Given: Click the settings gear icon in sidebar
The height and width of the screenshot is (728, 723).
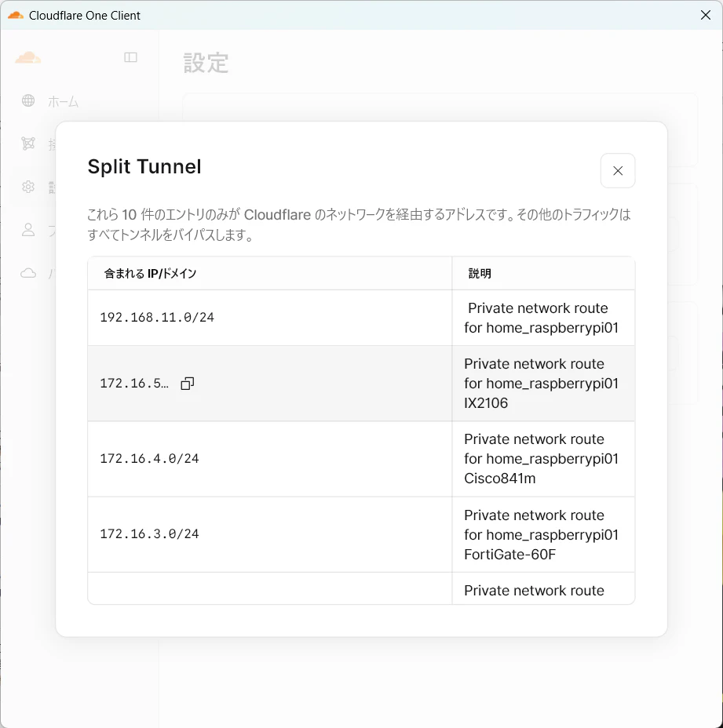Looking at the screenshot, I should (28, 187).
